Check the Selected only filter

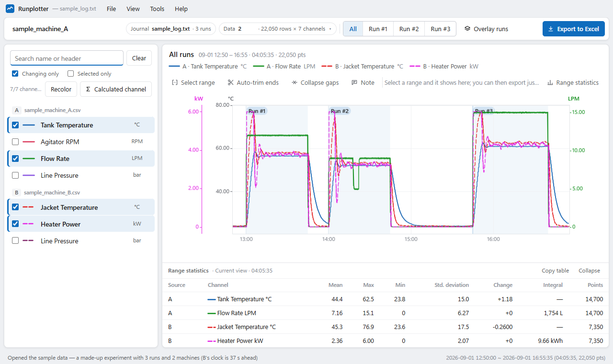pos(71,74)
